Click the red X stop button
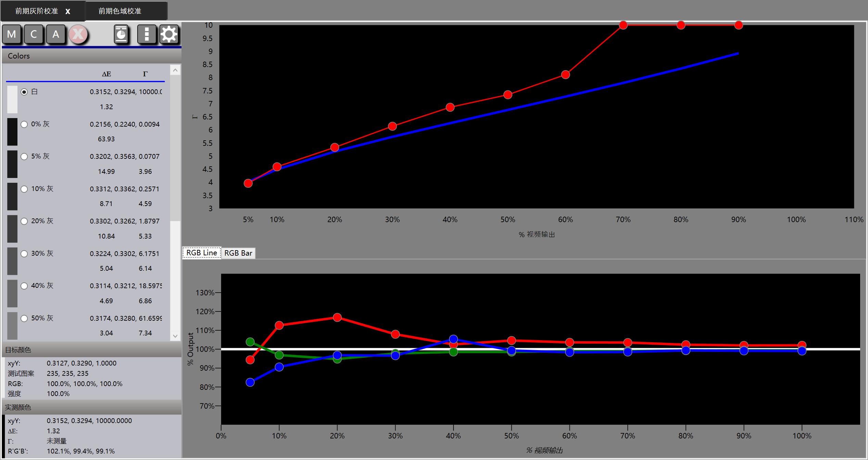This screenshot has width=868, height=460. (78, 34)
